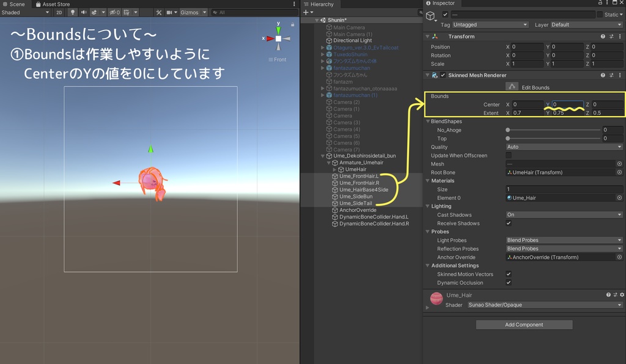This screenshot has height=364, width=626.
Task: Open component editor tools wrench icon
Action: tap(159, 12)
